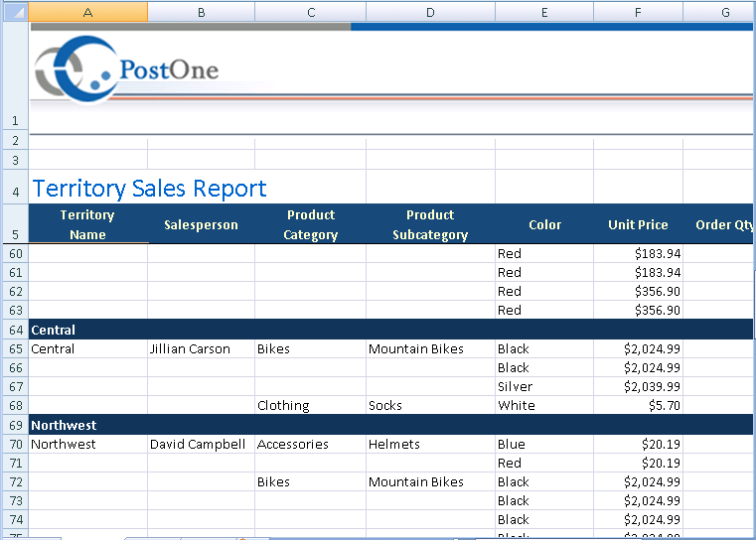Click the Territory Sales Report title cell
Viewport: 756px width, 540px height.
149,188
